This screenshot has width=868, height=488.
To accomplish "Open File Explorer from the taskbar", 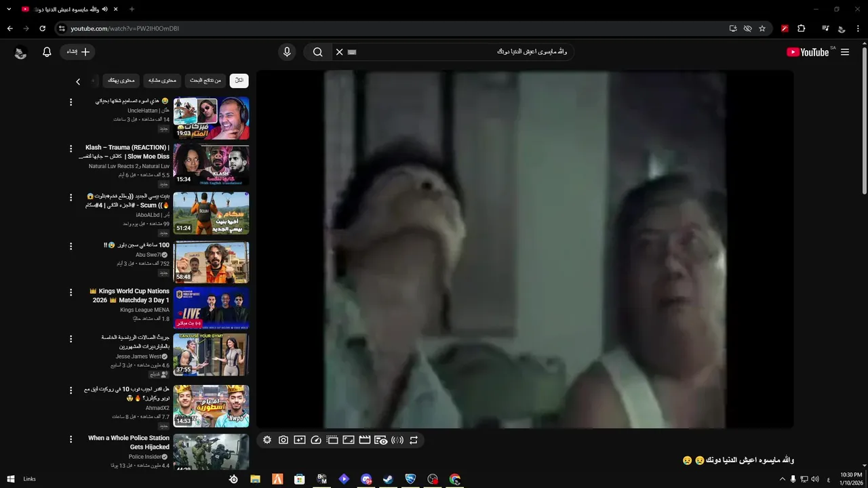I will tap(255, 479).
